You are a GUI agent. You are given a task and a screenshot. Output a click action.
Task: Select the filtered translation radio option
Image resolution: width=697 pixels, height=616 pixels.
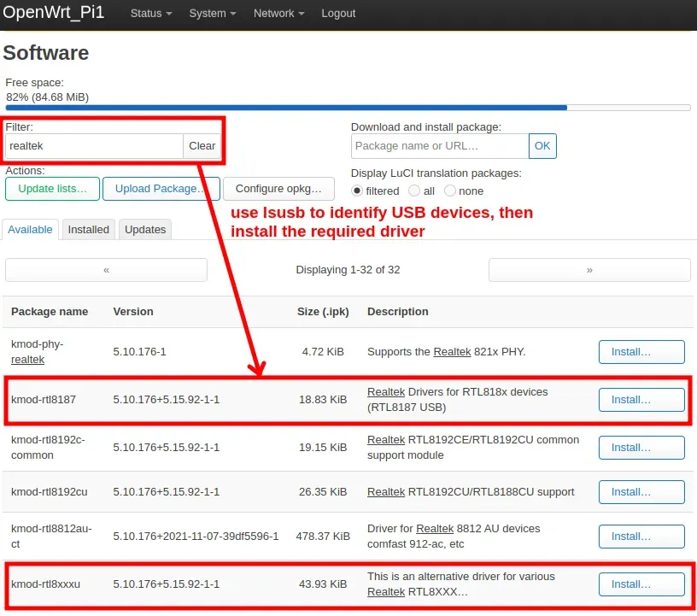pos(357,191)
